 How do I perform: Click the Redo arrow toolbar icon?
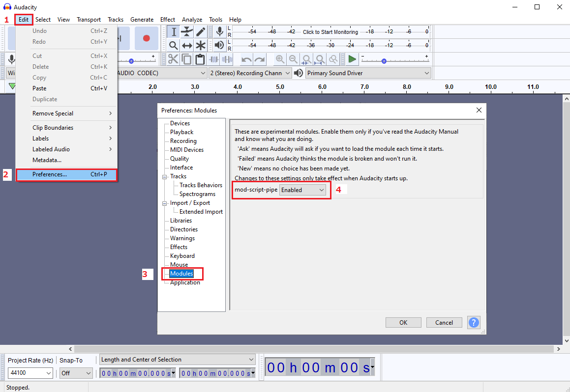point(260,59)
